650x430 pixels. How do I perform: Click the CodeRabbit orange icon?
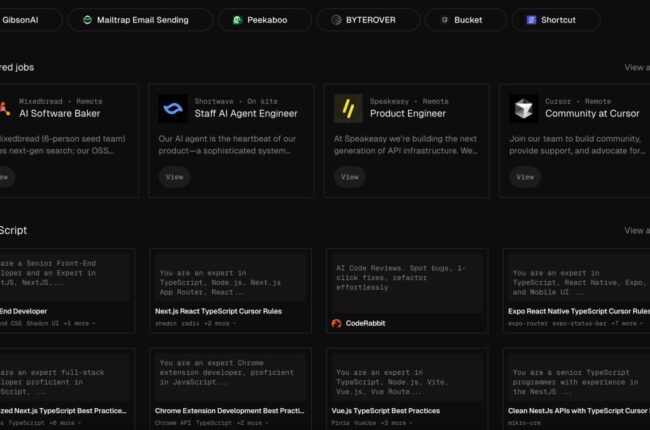click(x=337, y=323)
